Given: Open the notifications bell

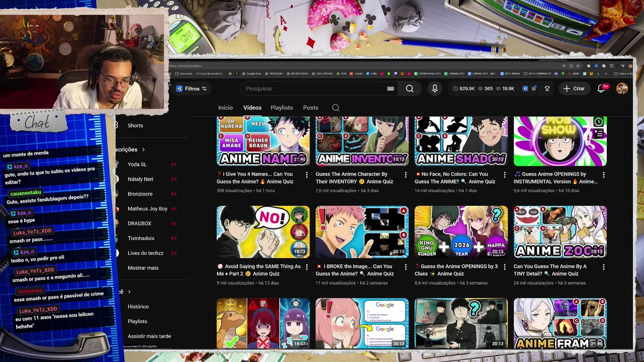Looking at the screenshot, I should 601,88.
